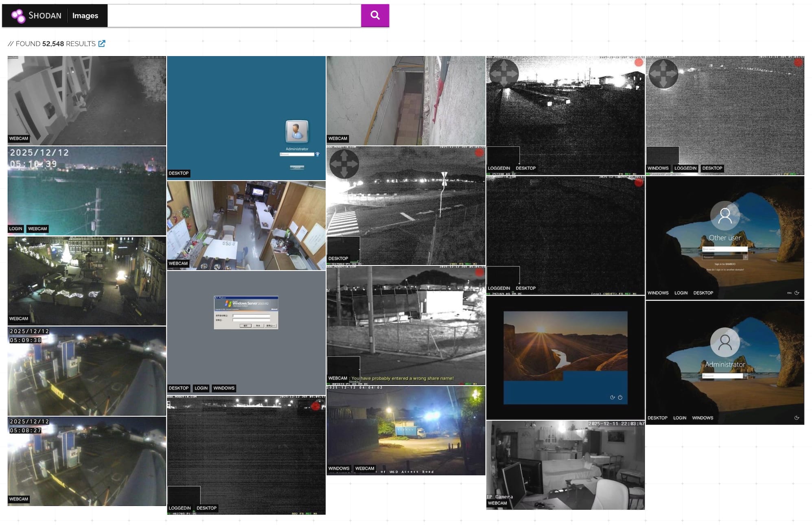Click LOGGEDIN tag on grainy night harbor image
This screenshot has height=525, width=812.
click(499, 168)
